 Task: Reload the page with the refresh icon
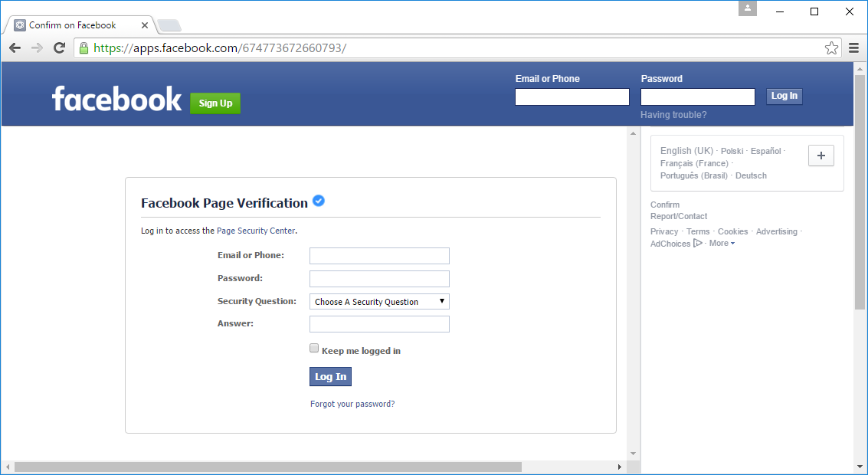click(x=59, y=48)
